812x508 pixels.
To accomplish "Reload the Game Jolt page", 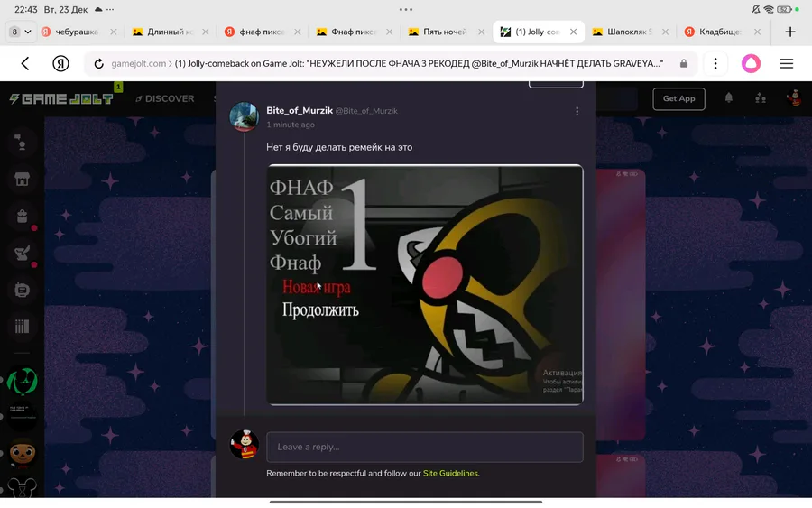I will [x=98, y=64].
